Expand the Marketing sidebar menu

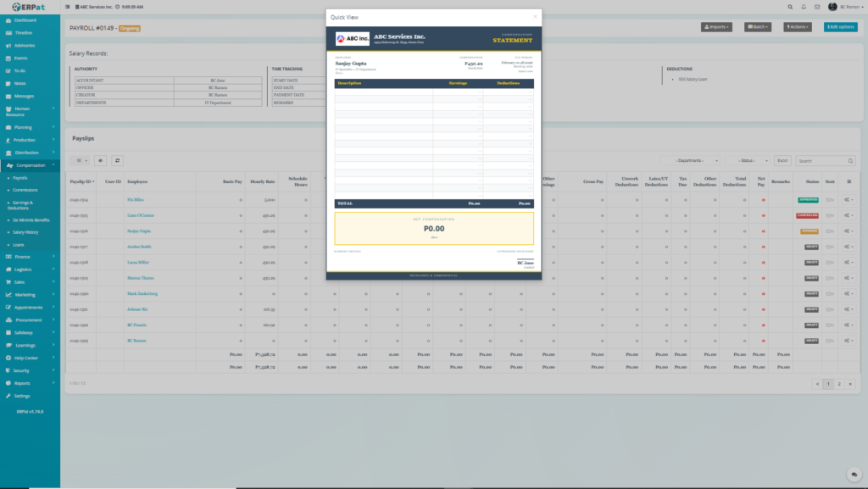[x=30, y=295]
